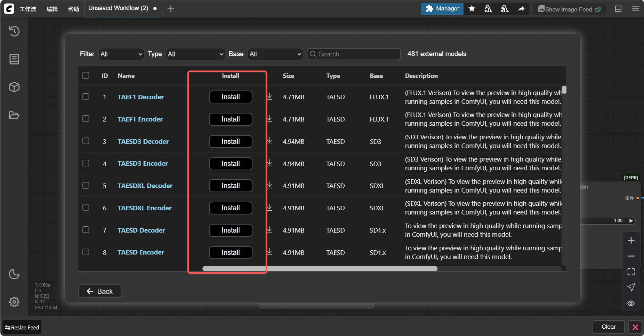Open the Filter dropdown
Screen dimensions: 644x336
click(x=121, y=54)
